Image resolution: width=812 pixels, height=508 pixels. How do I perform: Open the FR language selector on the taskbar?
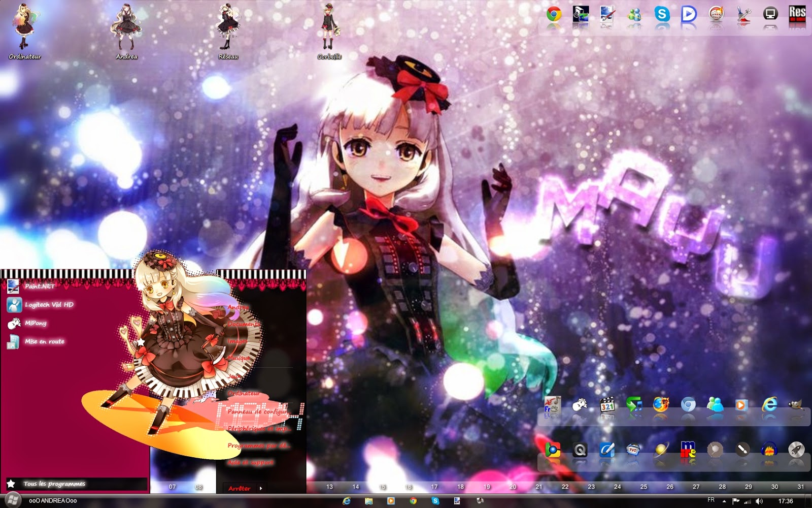[x=711, y=501]
